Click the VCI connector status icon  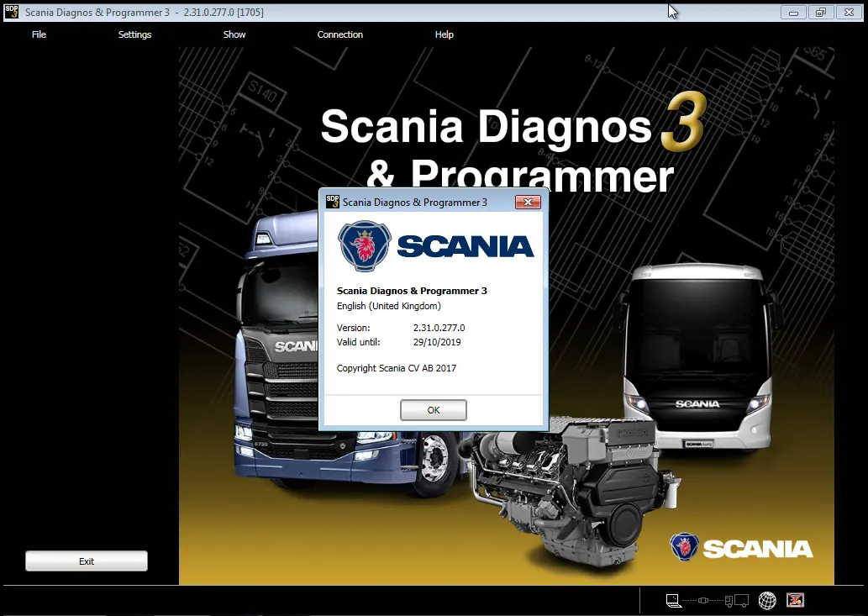pyautogui.click(x=703, y=601)
